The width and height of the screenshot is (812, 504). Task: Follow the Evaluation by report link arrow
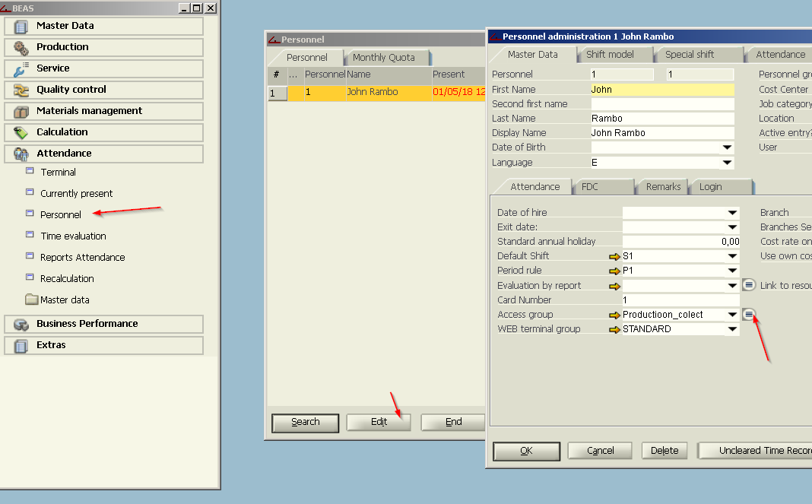click(614, 286)
